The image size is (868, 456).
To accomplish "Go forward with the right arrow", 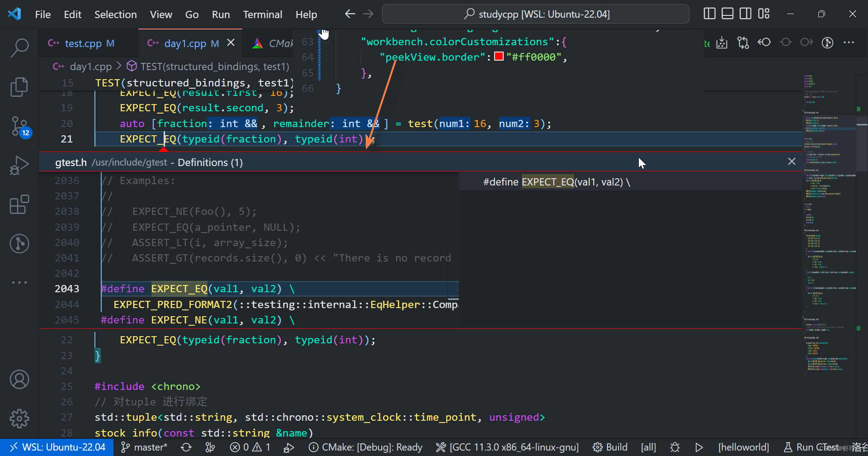I will click(368, 14).
